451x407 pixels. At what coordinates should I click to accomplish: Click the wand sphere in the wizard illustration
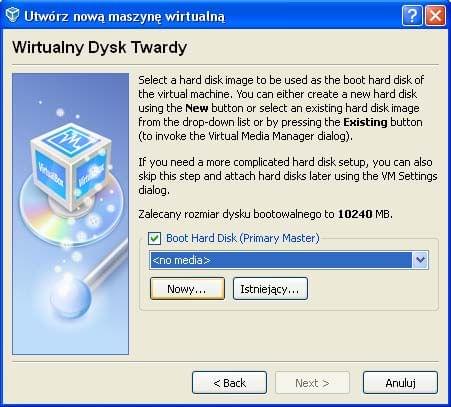[x=70, y=298]
